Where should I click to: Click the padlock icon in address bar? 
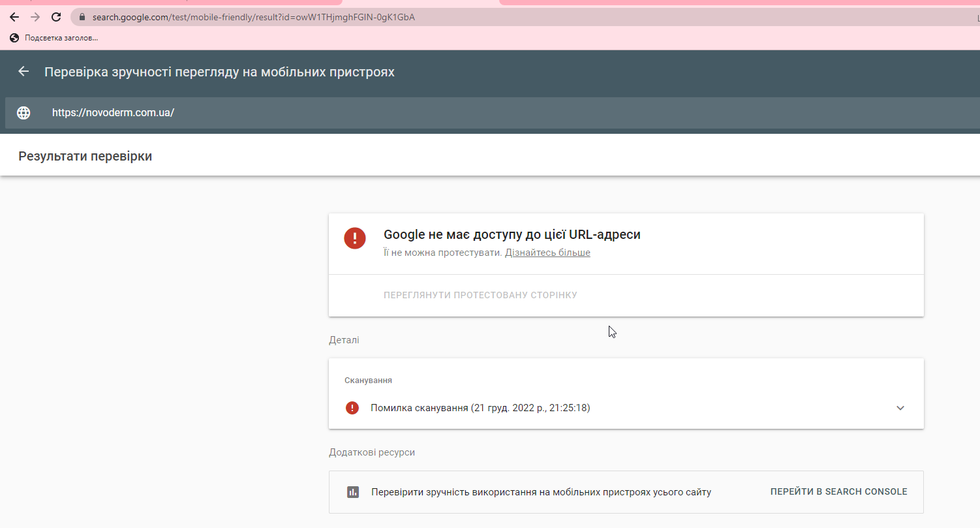coord(82,17)
